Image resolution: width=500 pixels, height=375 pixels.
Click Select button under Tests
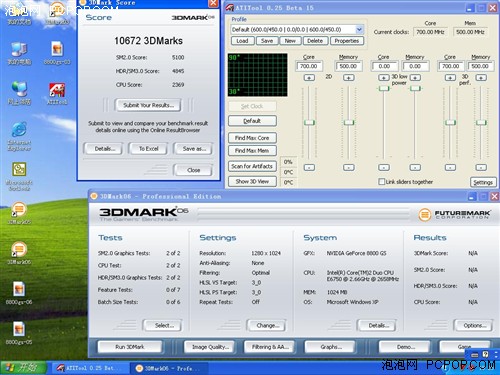point(163,325)
